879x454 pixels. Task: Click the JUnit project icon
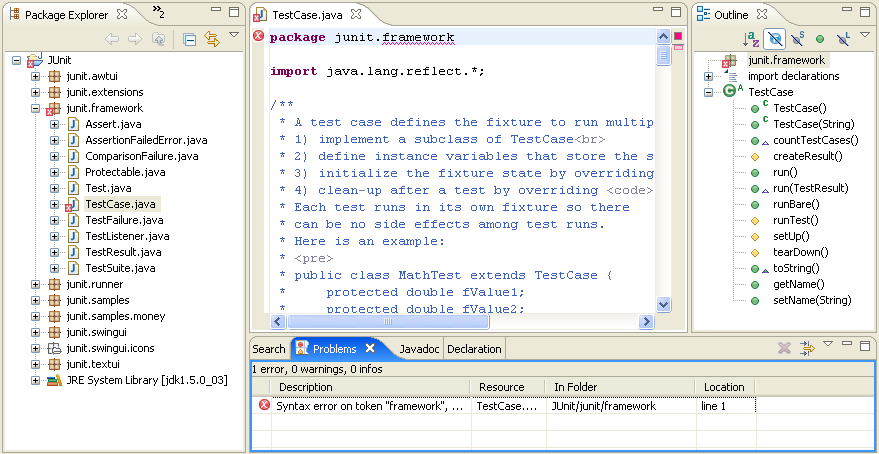34,60
